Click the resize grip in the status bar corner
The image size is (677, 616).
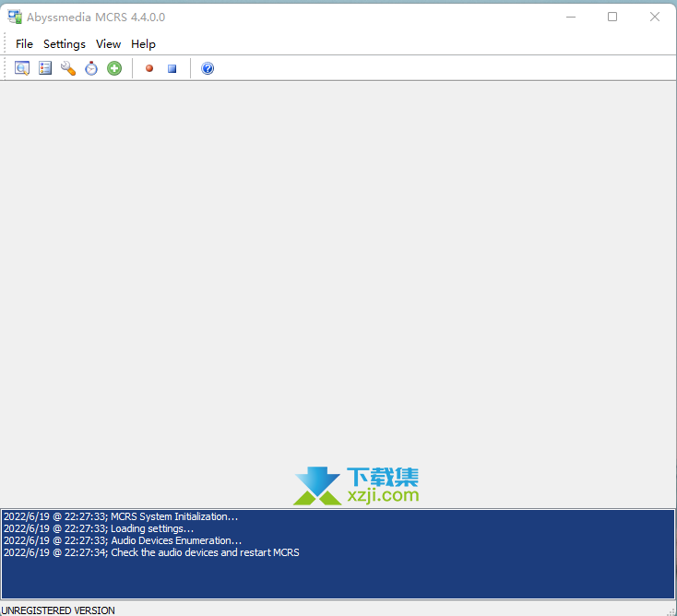click(671, 611)
